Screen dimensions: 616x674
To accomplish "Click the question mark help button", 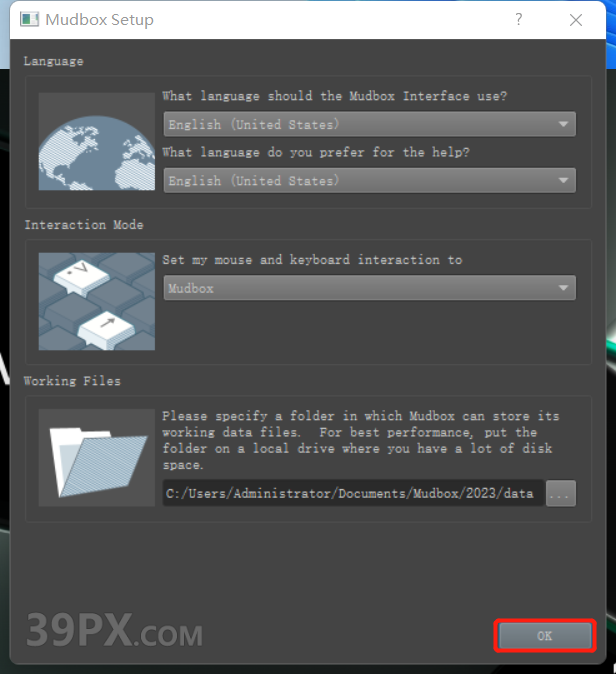I will click(519, 20).
